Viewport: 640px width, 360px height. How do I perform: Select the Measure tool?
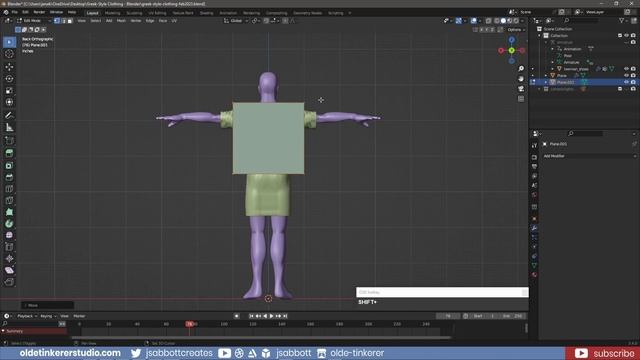click(9, 128)
